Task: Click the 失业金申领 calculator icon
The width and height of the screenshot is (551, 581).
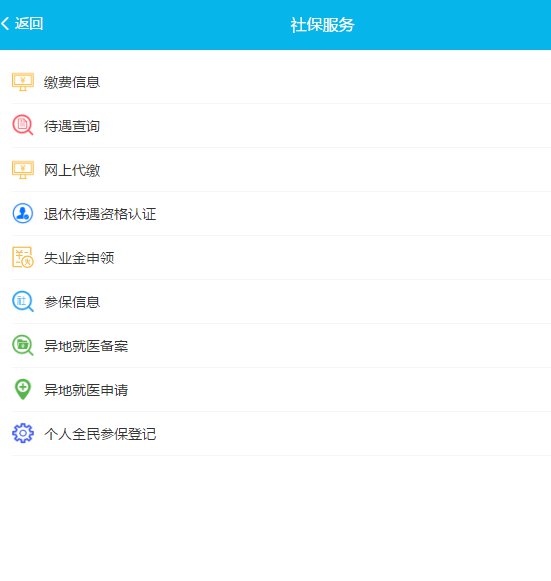Action: coord(23,257)
